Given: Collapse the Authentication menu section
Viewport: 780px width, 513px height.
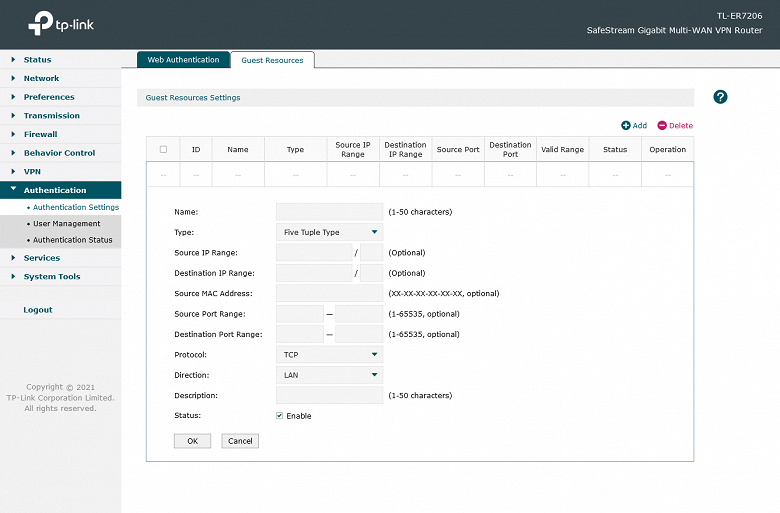Looking at the screenshot, I should point(55,190).
